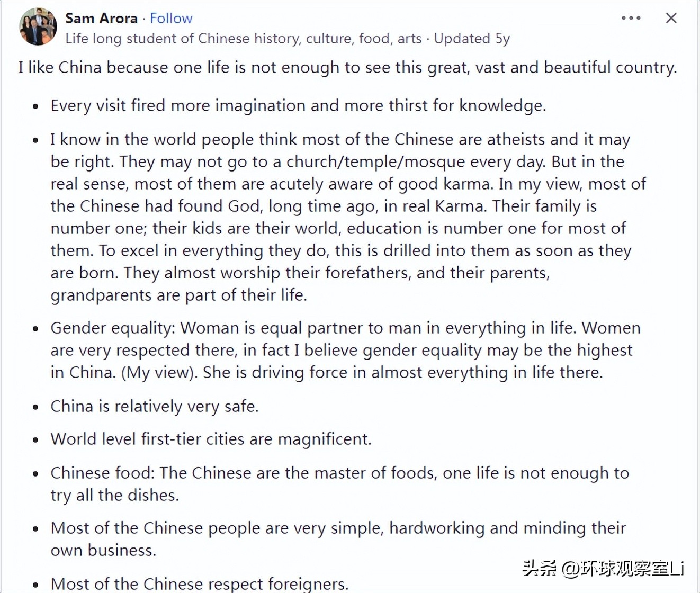Click the bullet about gender equality
This screenshot has width=700, height=593.
[344, 350]
